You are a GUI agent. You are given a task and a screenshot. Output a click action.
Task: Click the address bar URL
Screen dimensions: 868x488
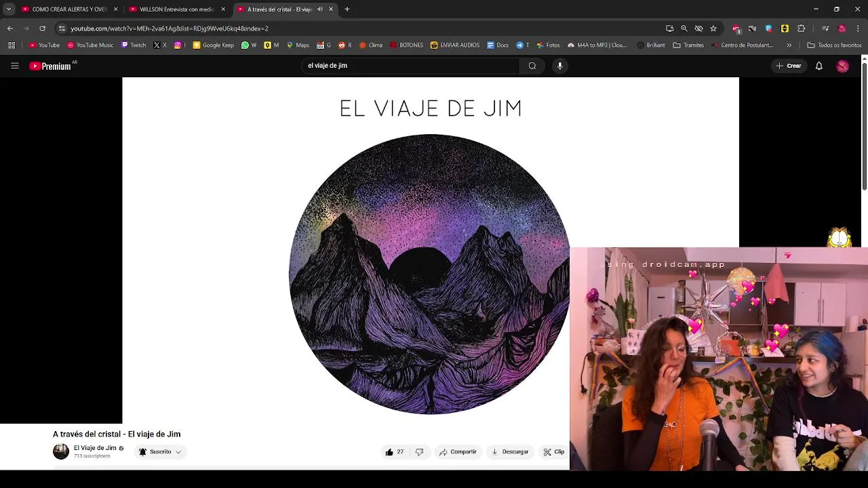coord(170,28)
